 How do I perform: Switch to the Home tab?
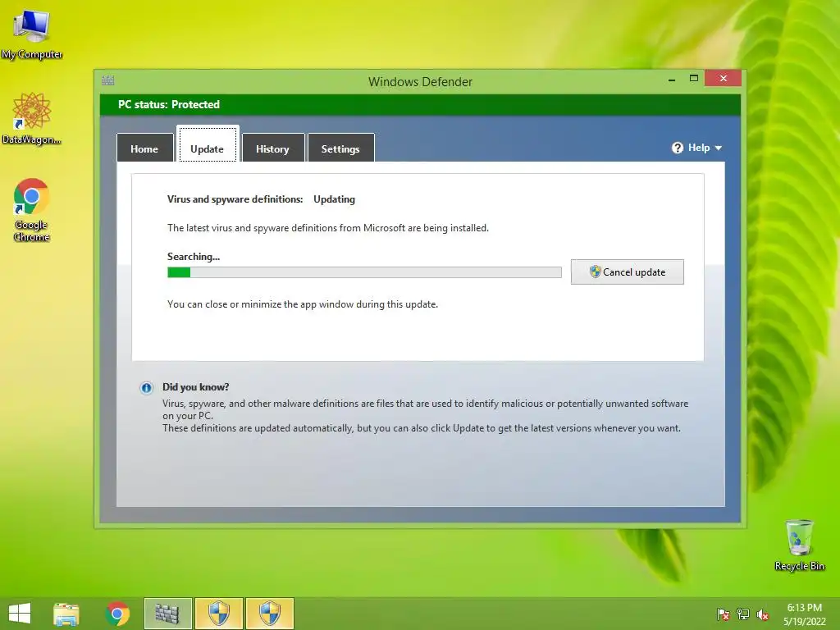[144, 148]
